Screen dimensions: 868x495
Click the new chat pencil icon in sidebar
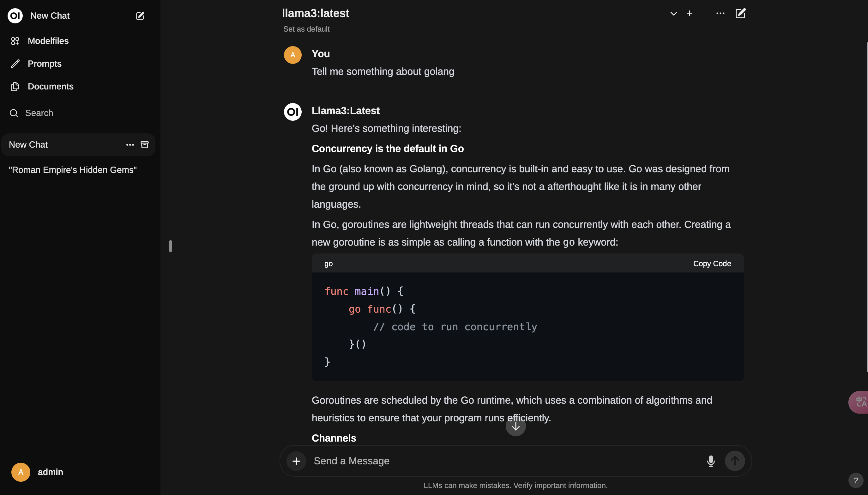click(x=140, y=15)
